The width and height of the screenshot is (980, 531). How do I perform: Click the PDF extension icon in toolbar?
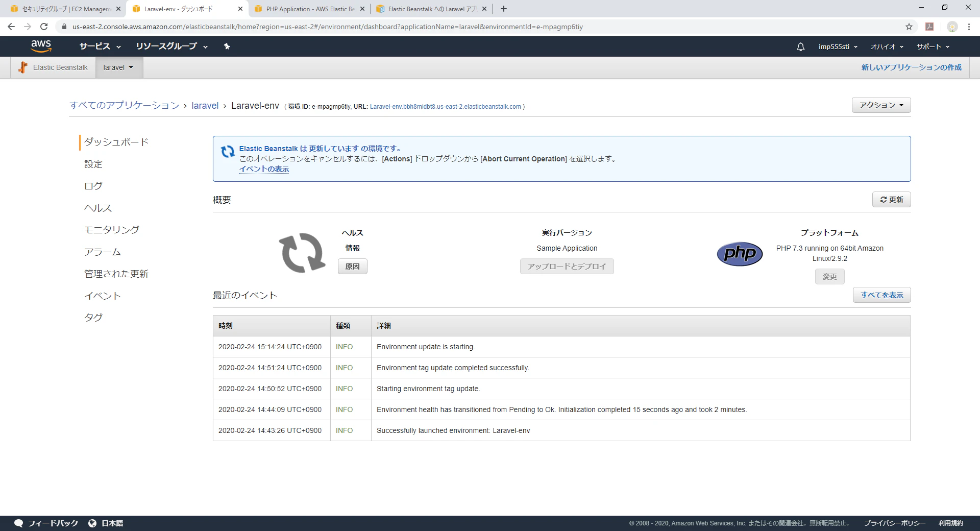point(929,27)
